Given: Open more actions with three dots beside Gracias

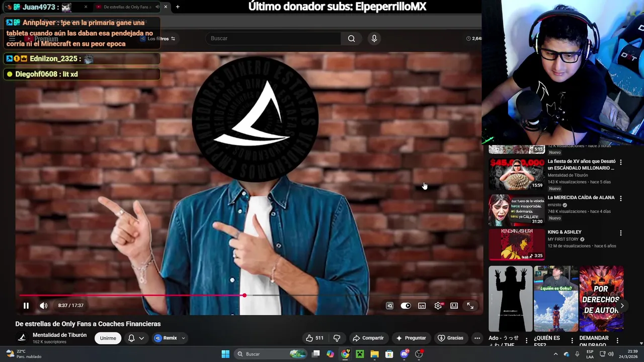Looking at the screenshot, I should point(477,338).
